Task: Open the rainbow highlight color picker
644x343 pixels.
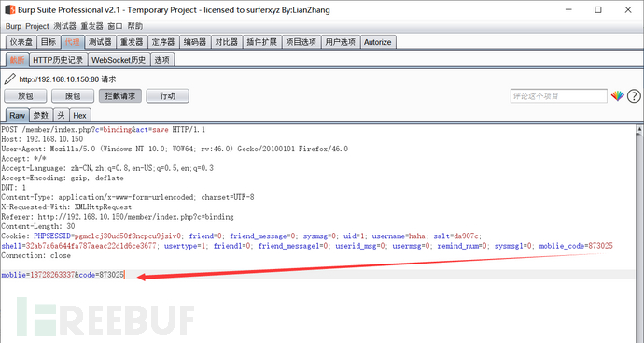Action: [x=617, y=96]
